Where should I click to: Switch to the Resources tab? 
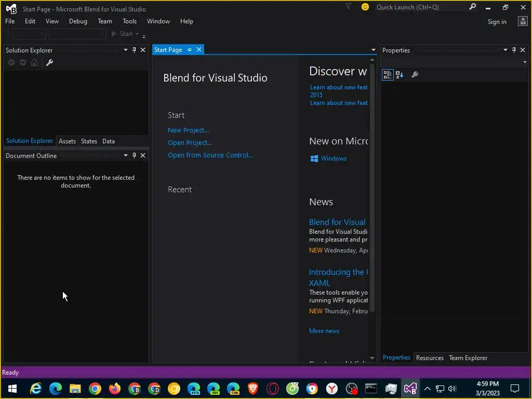[x=430, y=358]
